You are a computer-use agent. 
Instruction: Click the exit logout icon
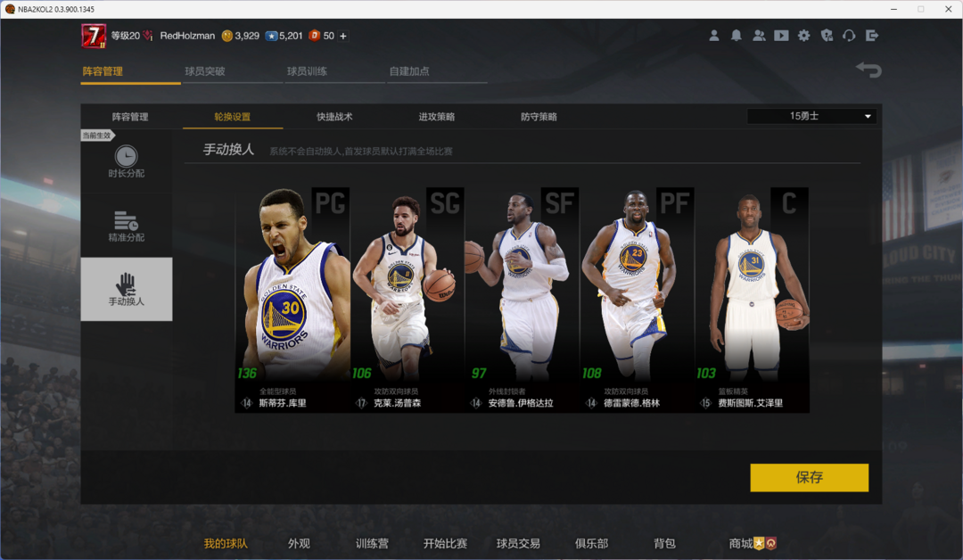coord(871,36)
